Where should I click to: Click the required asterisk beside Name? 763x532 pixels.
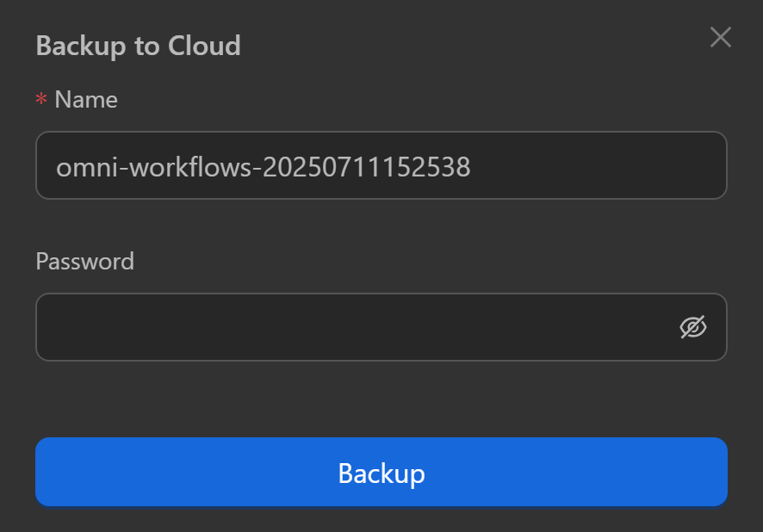[40, 99]
